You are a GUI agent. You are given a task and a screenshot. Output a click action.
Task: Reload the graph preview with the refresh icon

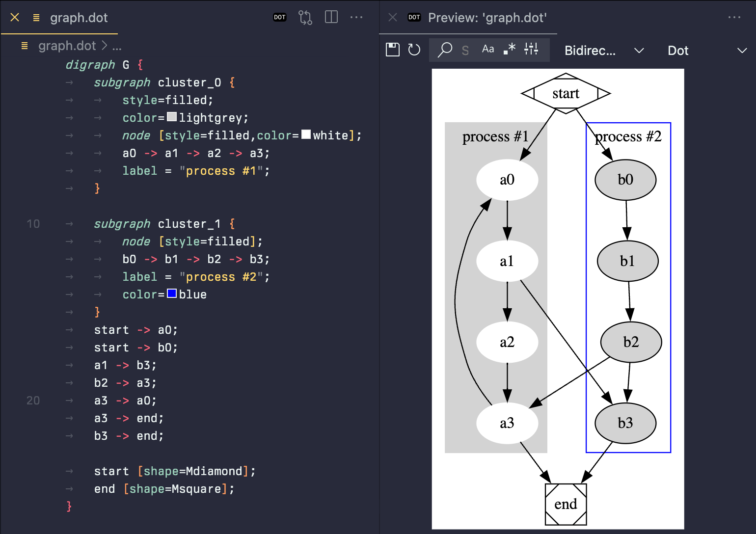(x=414, y=49)
